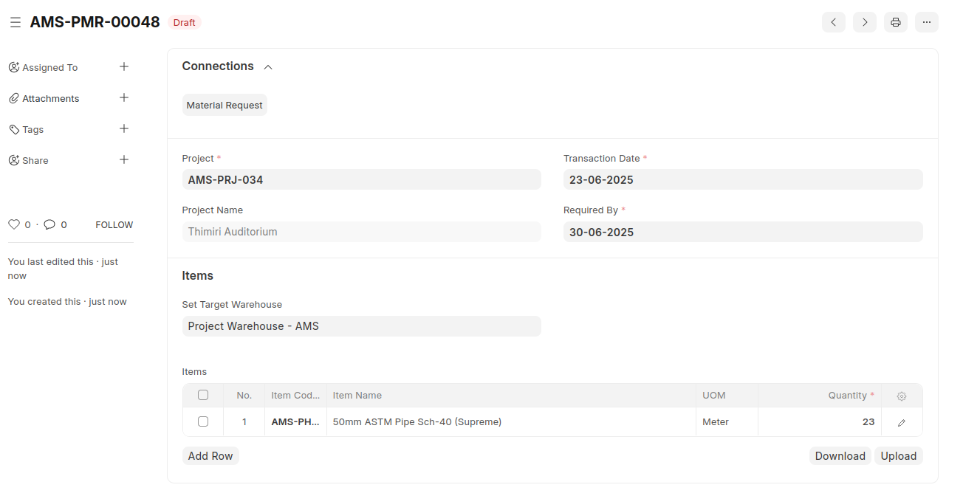Add an attachment with plus icon
The width and height of the screenshot is (980, 496).
tap(124, 98)
